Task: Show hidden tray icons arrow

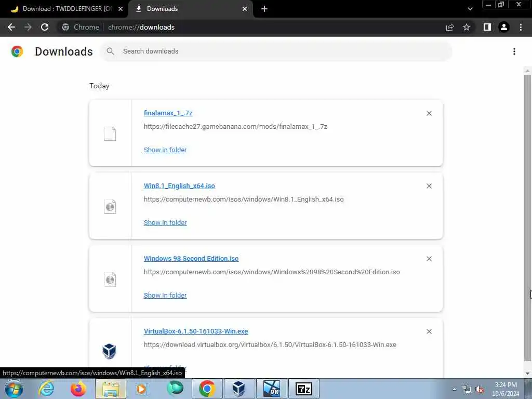Action: pos(454,390)
